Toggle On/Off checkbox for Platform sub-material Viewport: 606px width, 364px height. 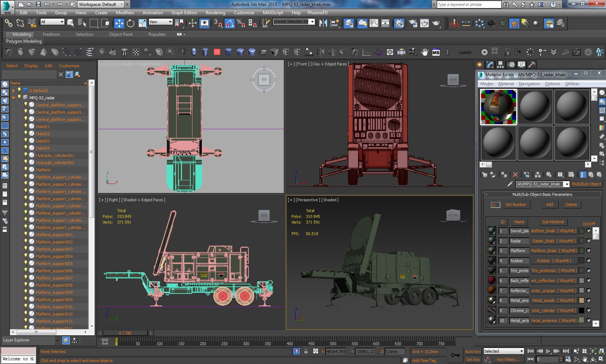[x=589, y=250]
